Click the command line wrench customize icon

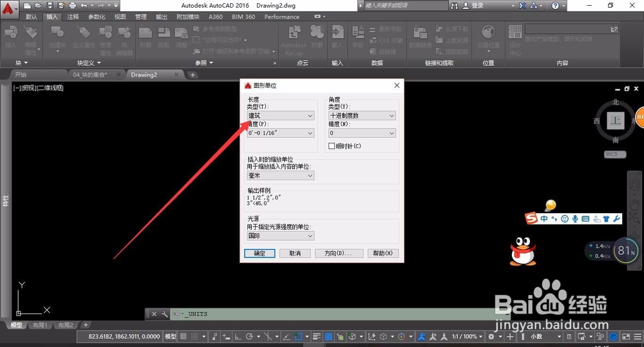pos(164,314)
